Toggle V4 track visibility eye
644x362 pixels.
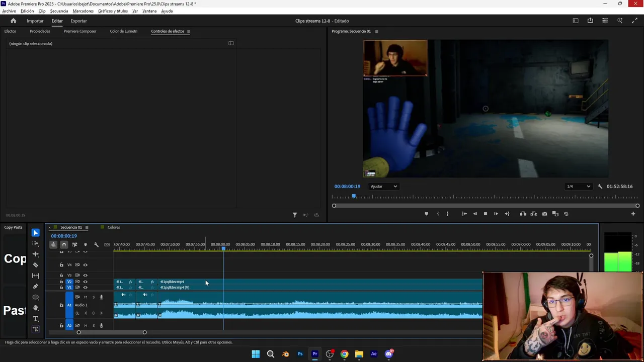[85, 265]
